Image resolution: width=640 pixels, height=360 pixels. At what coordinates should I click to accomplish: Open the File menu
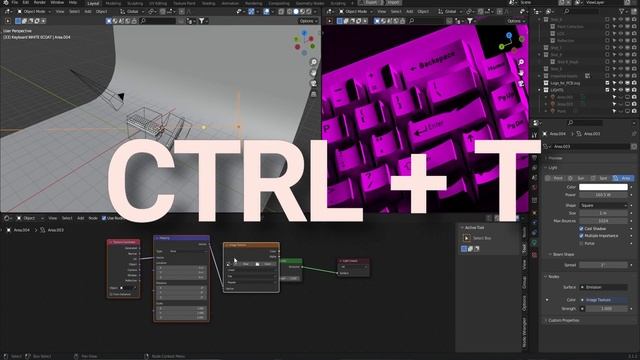(x=15, y=2)
